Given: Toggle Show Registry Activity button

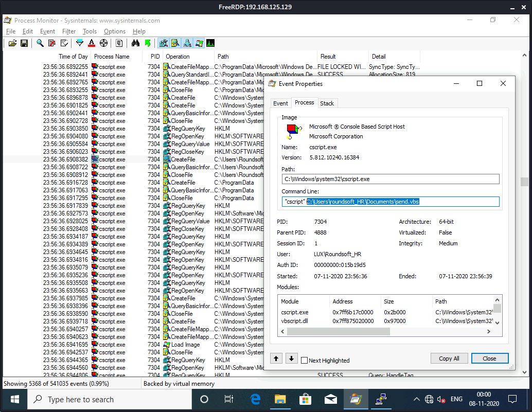Looking at the screenshot, I should [164, 43].
